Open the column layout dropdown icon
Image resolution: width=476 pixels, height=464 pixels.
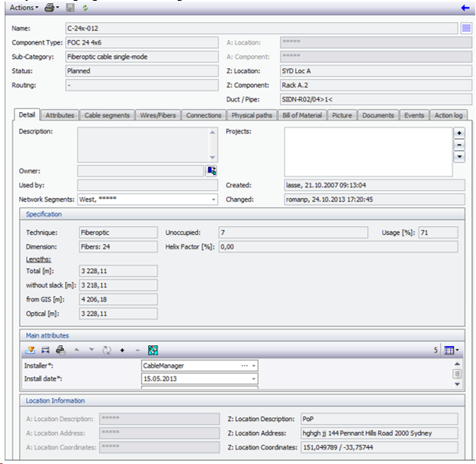click(451, 350)
